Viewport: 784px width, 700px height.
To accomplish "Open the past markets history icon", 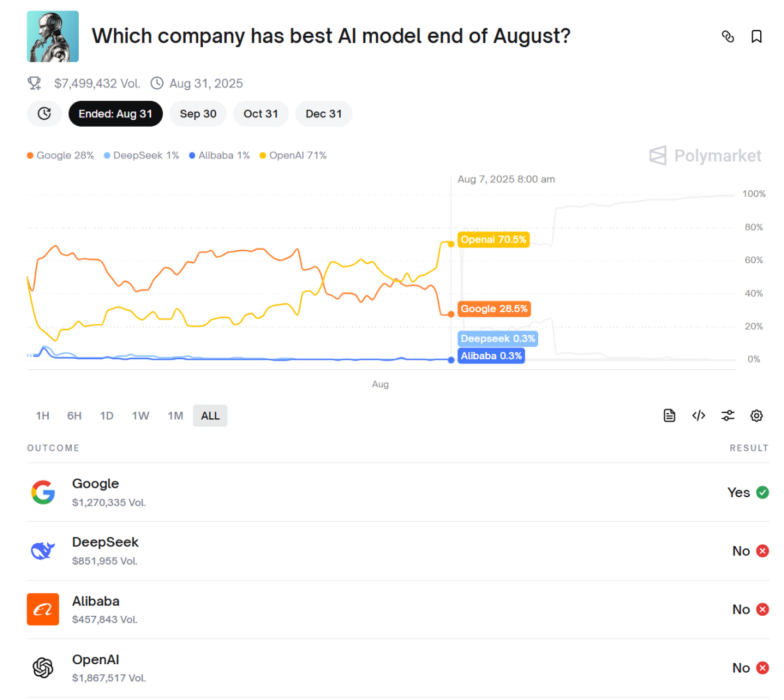I will [44, 113].
